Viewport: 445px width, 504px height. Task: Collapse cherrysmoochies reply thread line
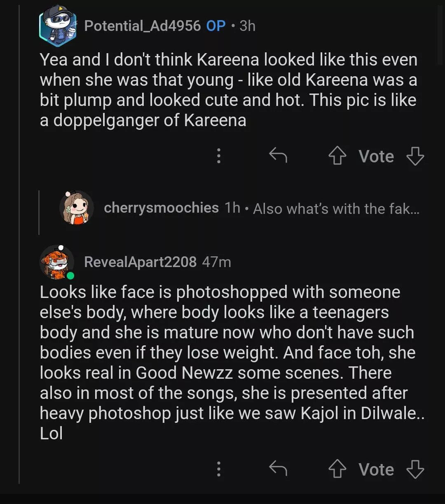(x=39, y=212)
